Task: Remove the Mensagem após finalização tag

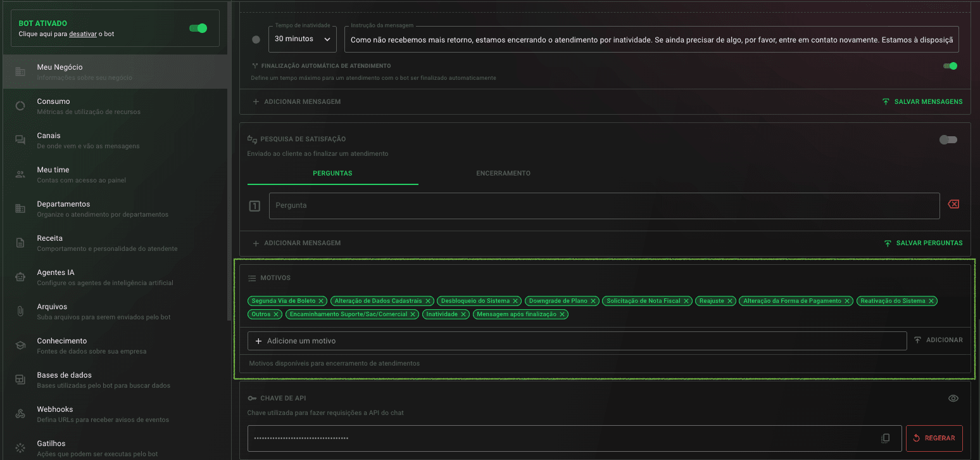Action: coord(562,314)
